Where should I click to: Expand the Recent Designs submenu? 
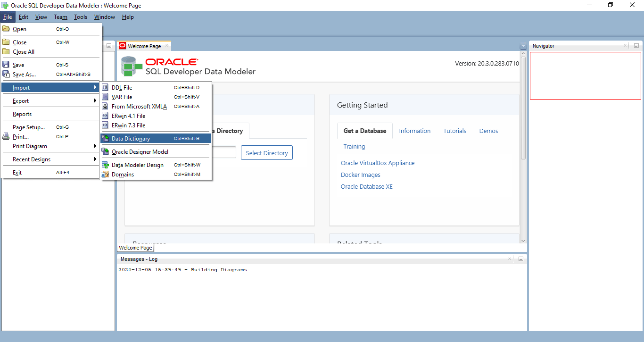tap(51, 159)
